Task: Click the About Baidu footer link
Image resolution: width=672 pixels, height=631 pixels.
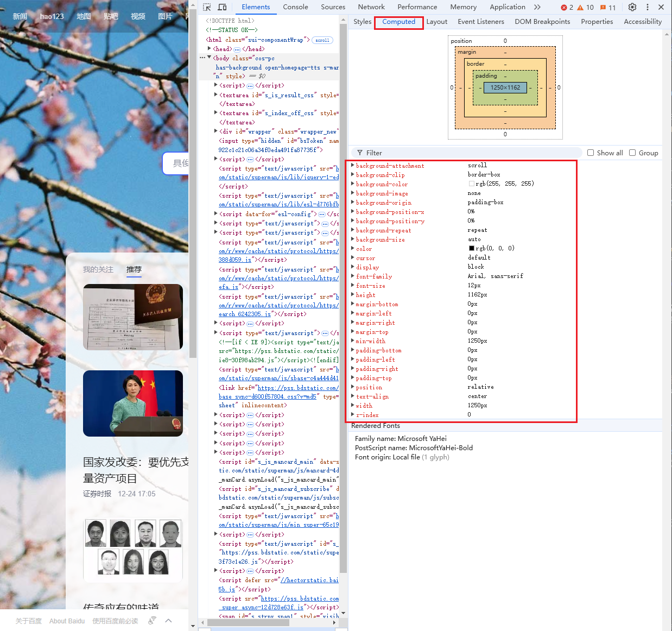Action: click(67, 621)
